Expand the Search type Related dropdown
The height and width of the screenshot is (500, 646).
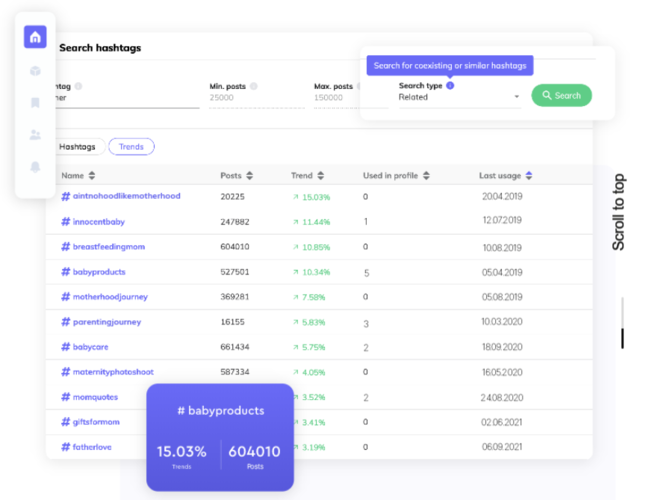point(516,97)
